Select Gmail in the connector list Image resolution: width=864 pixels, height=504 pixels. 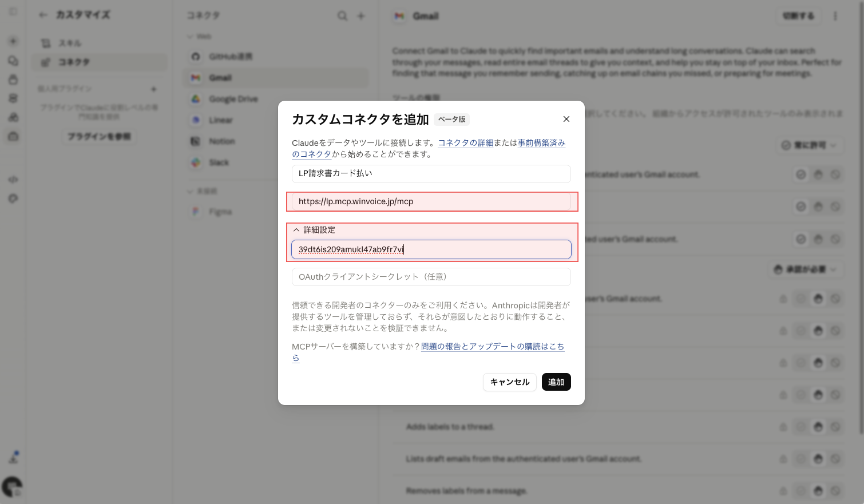coord(276,78)
